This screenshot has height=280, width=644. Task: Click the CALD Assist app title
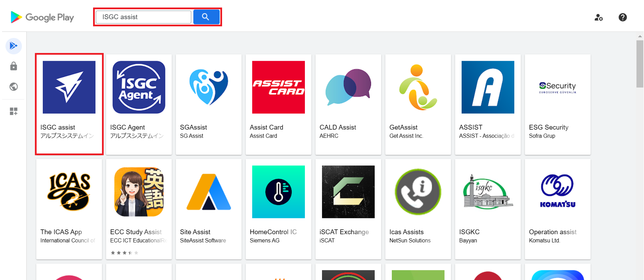338,127
